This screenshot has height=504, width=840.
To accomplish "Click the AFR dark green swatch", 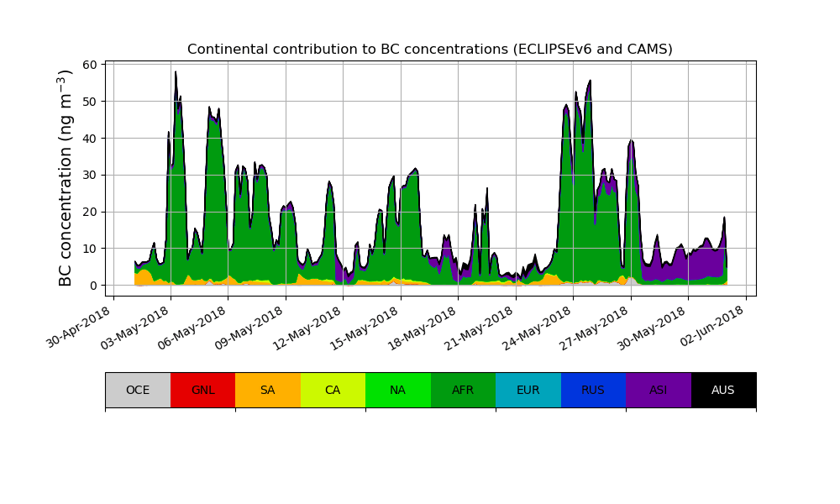I will pyautogui.click(x=464, y=390).
